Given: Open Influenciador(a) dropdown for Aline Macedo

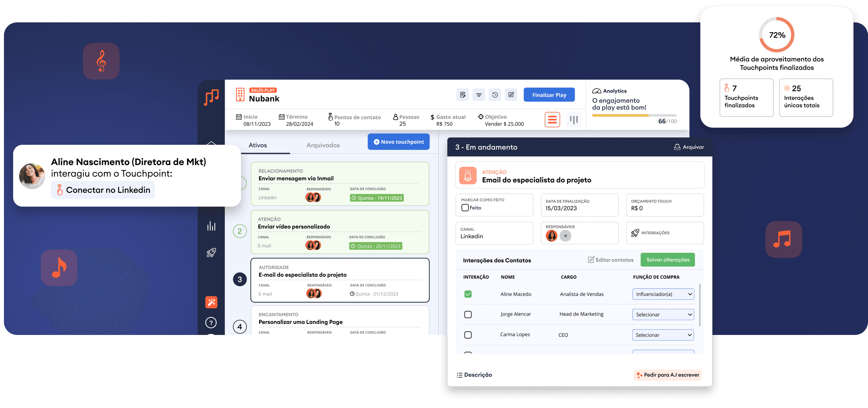Looking at the screenshot, I should 663,294.
